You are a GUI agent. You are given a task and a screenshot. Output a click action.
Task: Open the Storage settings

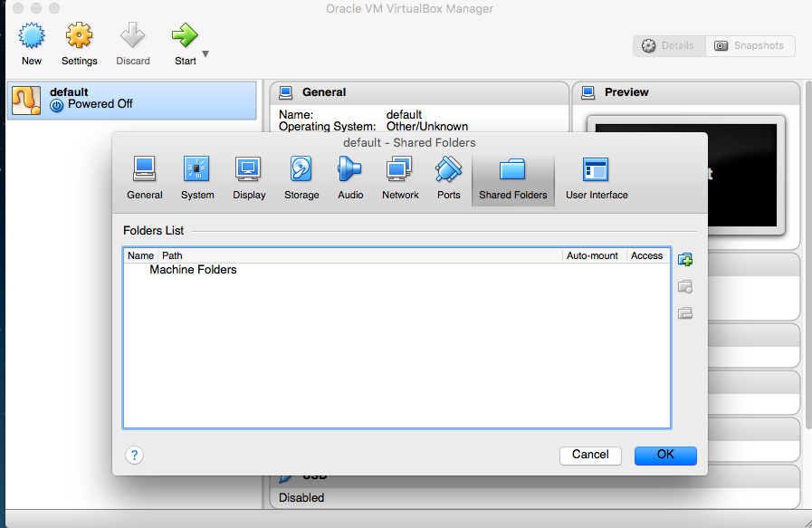301,178
